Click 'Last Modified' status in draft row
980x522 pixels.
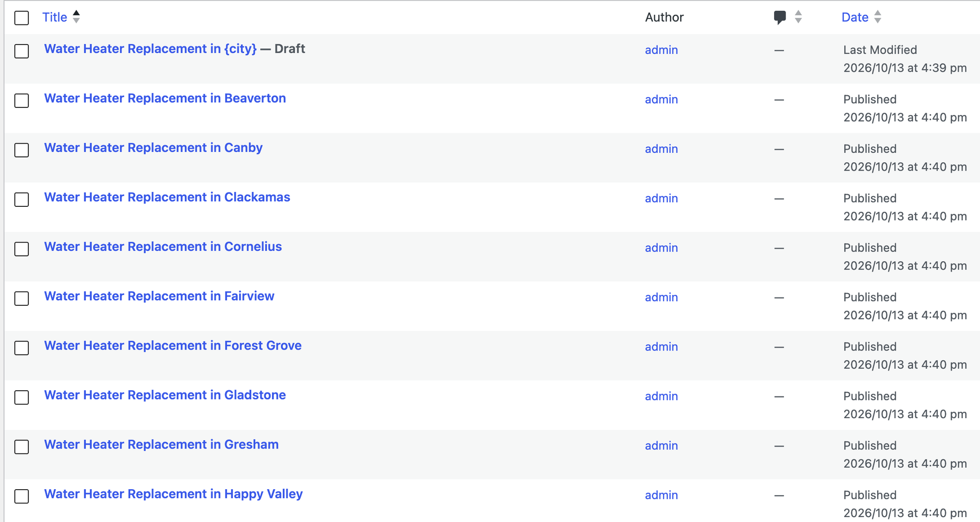pos(880,50)
